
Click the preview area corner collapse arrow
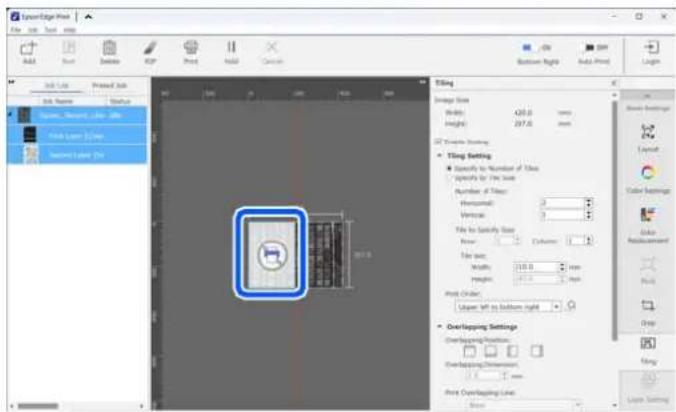click(x=422, y=81)
